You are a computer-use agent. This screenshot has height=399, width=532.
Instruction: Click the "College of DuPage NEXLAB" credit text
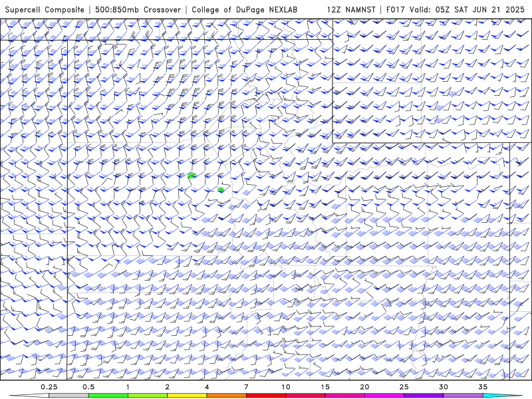tap(244, 9)
